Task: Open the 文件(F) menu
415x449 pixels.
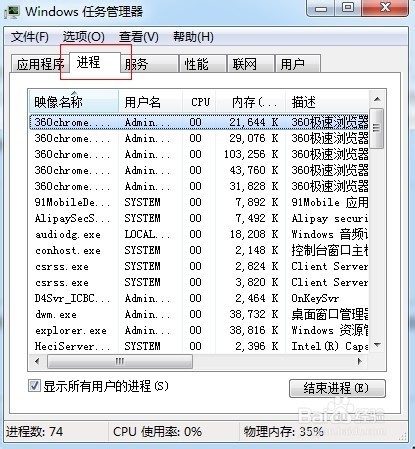Action: pos(30,37)
